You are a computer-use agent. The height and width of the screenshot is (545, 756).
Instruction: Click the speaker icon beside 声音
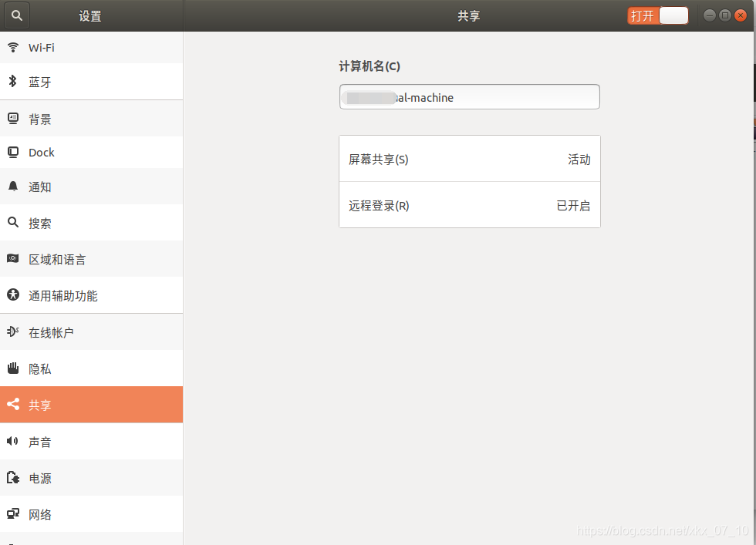[13, 441]
